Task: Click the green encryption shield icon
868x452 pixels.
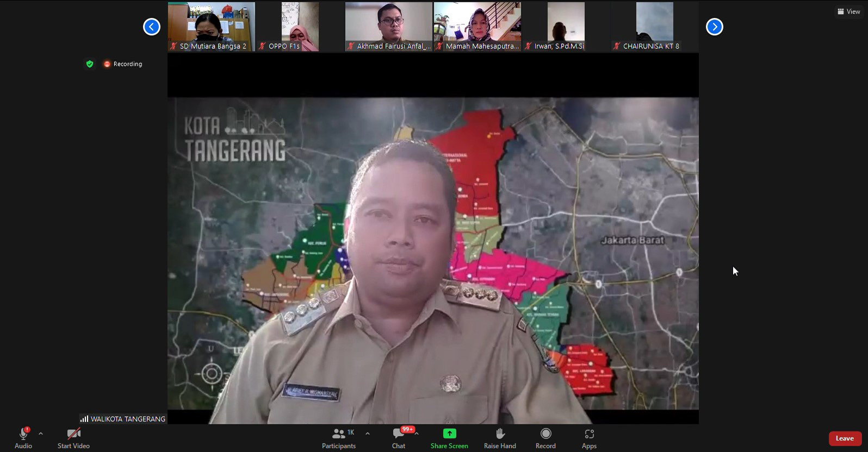Action: [90, 64]
